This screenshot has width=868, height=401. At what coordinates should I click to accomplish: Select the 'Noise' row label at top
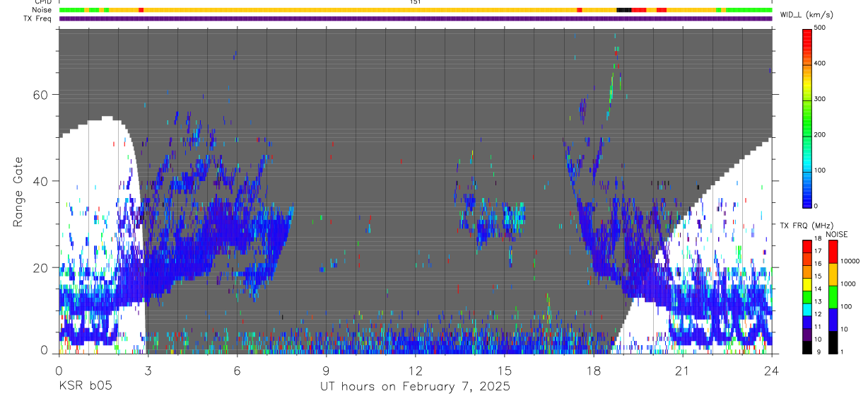[42, 10]
